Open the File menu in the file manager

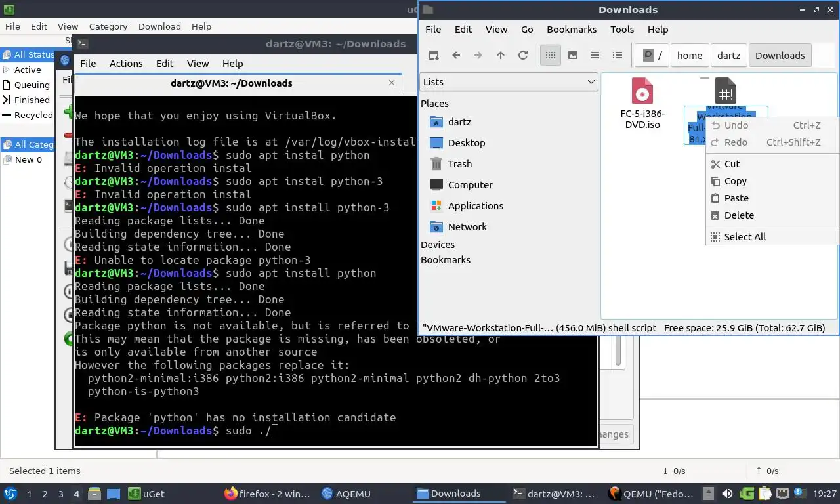point(433,30)
